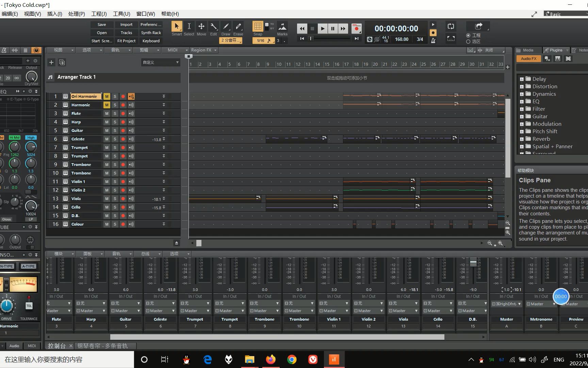Toggle the loop on/off icon
This screenshot has width=588, height=368.
(451, 26)
